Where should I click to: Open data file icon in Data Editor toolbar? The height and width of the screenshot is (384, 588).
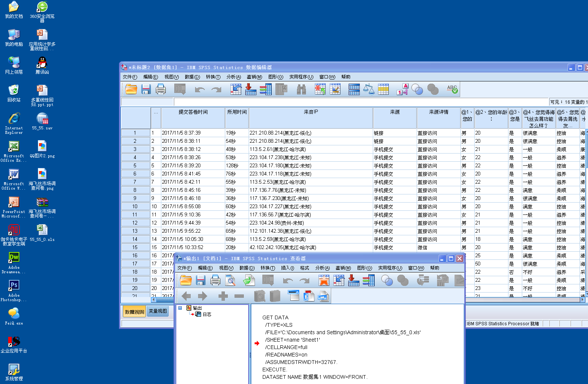(x=131, y=89)
